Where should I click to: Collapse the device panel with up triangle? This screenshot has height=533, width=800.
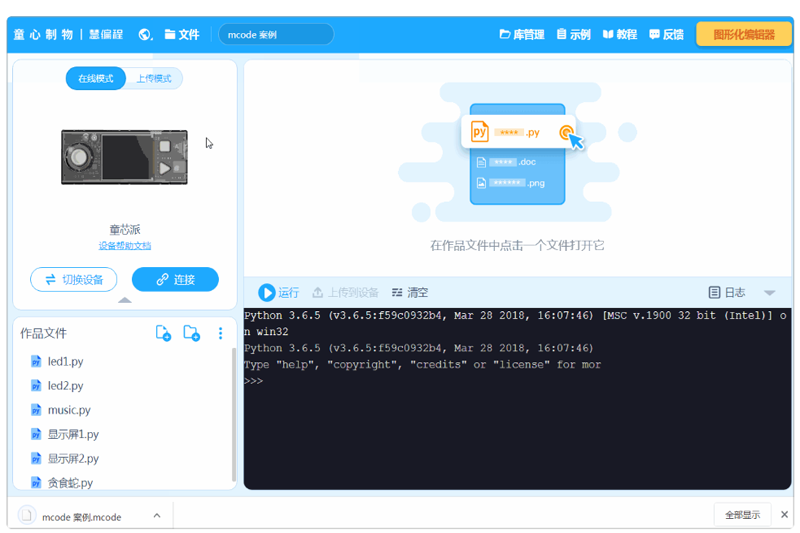point(124,300)
